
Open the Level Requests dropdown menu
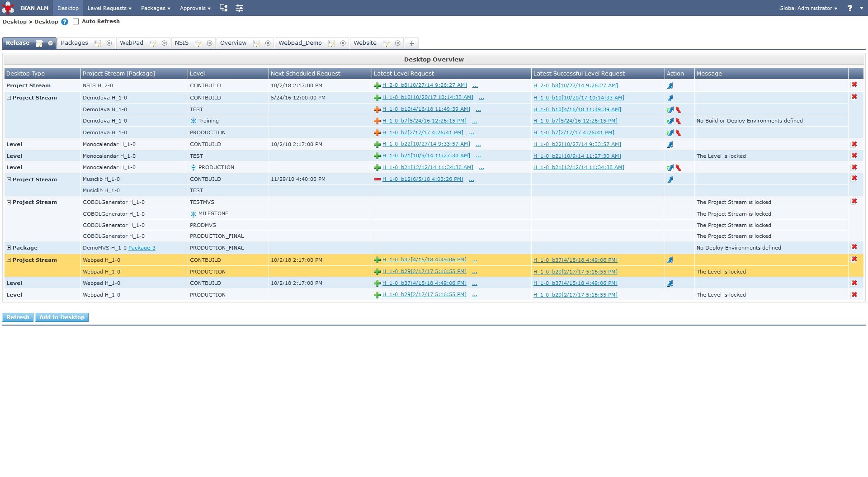tap(109, 8)
